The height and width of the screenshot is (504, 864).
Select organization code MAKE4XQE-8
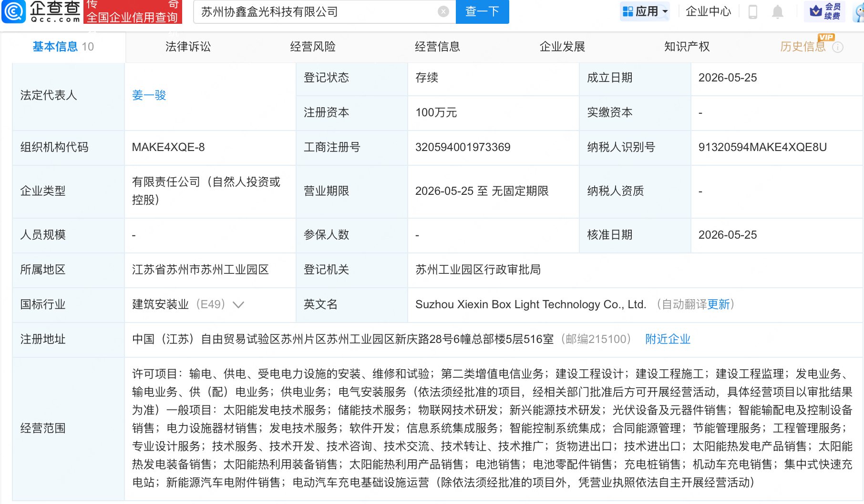click(168, 147)
